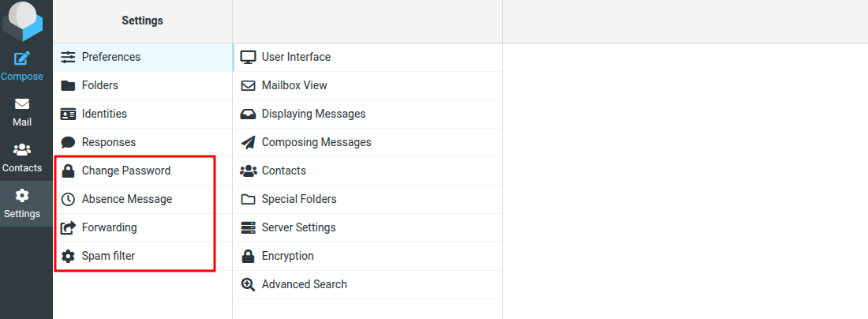
Task: Open the Contacts people icon in sidebar
Action: tap(22, 149)
